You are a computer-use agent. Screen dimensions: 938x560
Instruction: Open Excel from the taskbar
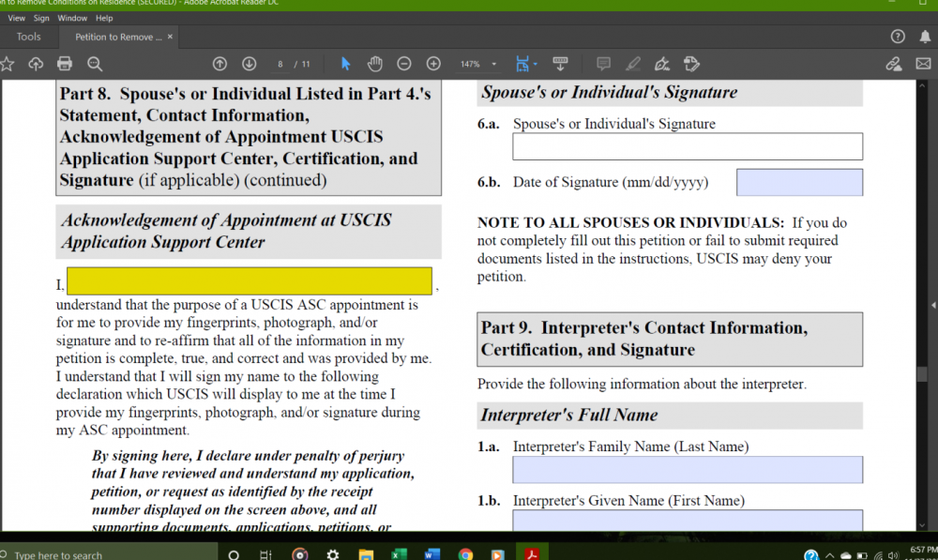(399, 554)
